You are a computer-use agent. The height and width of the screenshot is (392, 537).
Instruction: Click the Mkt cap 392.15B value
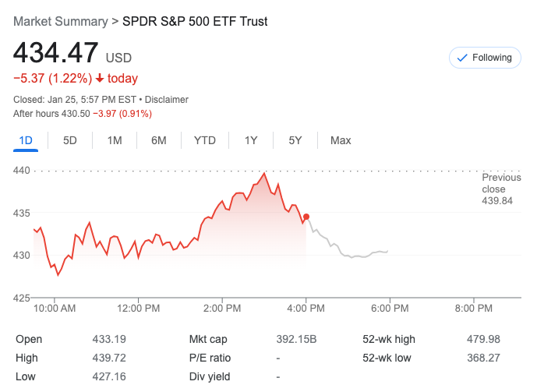[296, 339]
